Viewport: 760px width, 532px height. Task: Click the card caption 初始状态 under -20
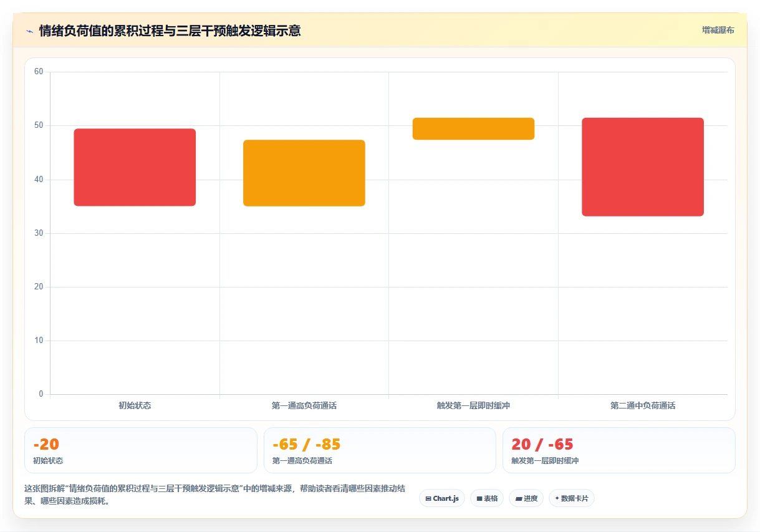(x=48, y=461)
